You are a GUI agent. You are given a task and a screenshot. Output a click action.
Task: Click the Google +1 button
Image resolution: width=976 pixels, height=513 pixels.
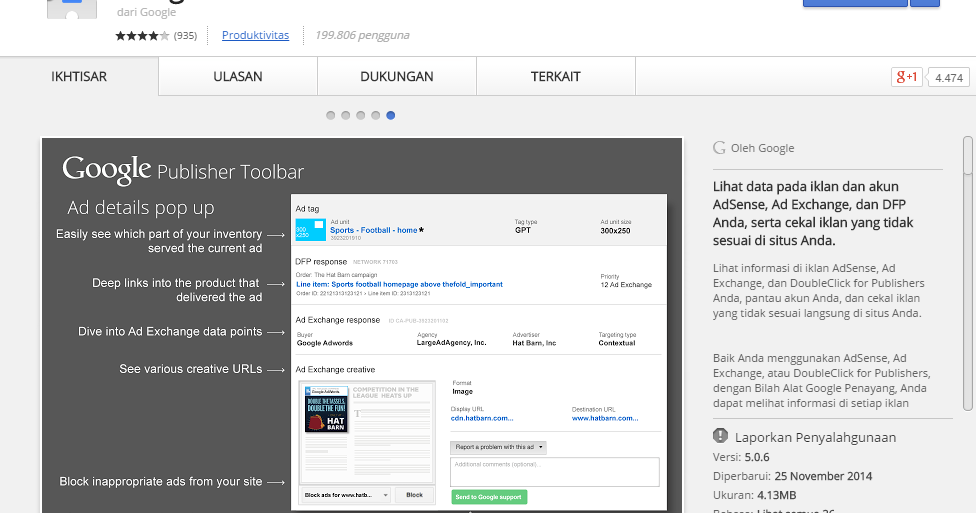click(907, 77)
